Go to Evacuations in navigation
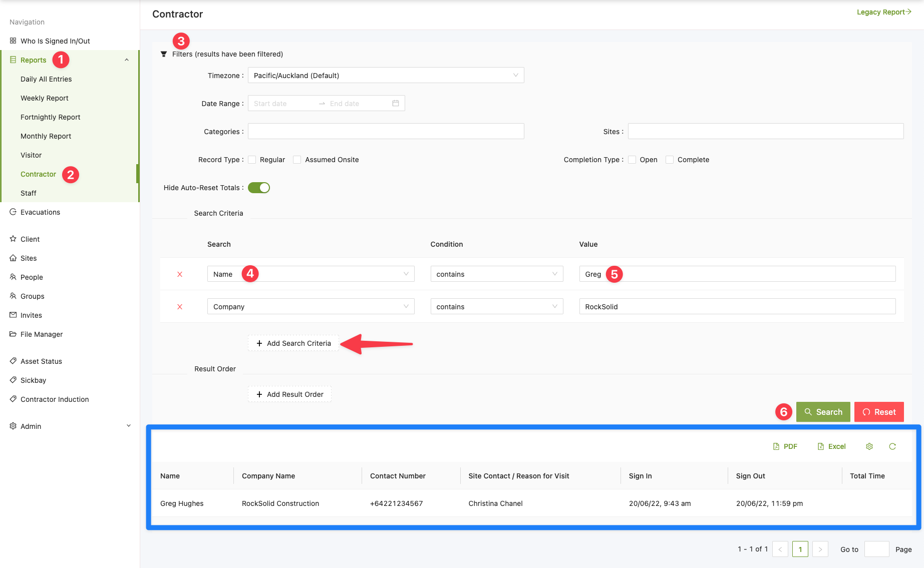The image size is (924, 568). click(40, 212)
